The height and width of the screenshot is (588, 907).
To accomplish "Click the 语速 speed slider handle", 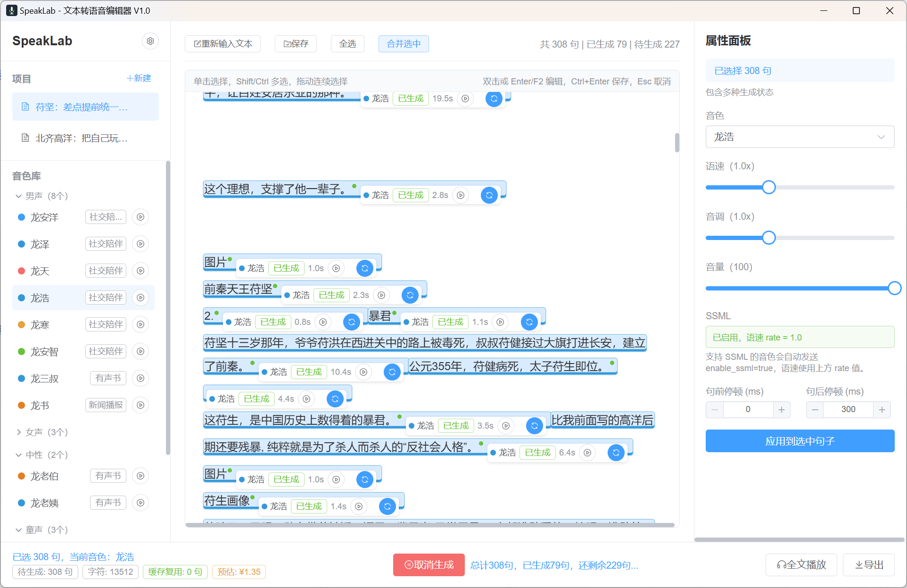I will pos(768,187).
